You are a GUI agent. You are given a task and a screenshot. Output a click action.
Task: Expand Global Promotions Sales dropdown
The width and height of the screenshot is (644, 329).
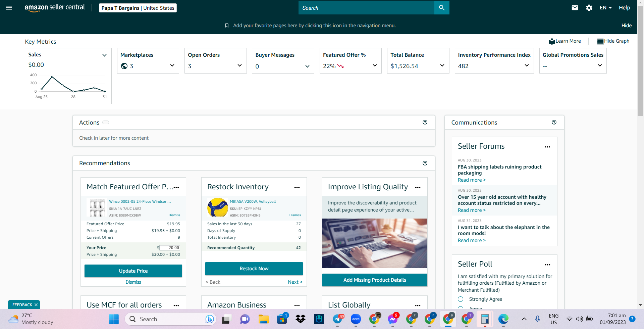point(600,65)
